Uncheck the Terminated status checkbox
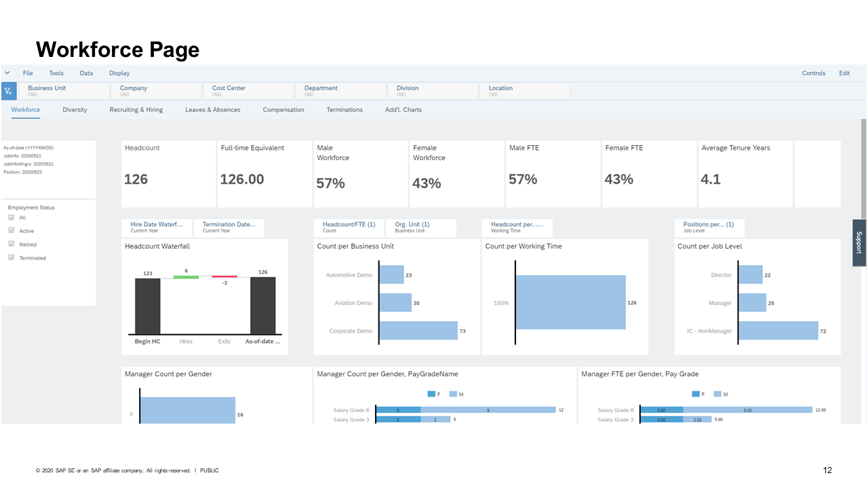Screen dimensions: 868x488 pos(10,258)
